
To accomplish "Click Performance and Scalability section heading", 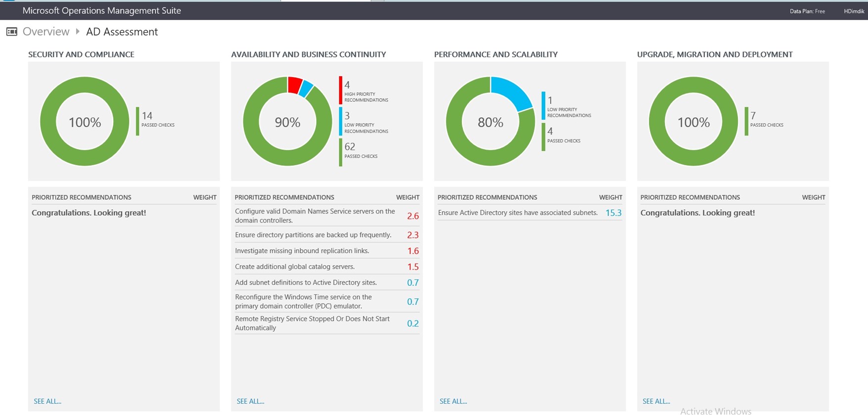I will [x=496, y=54].
